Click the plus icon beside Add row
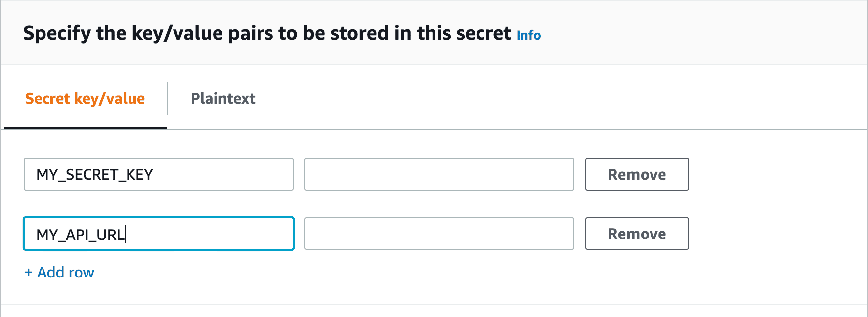The width and height of the screenshot is (868, 317). tap(29, 272)
